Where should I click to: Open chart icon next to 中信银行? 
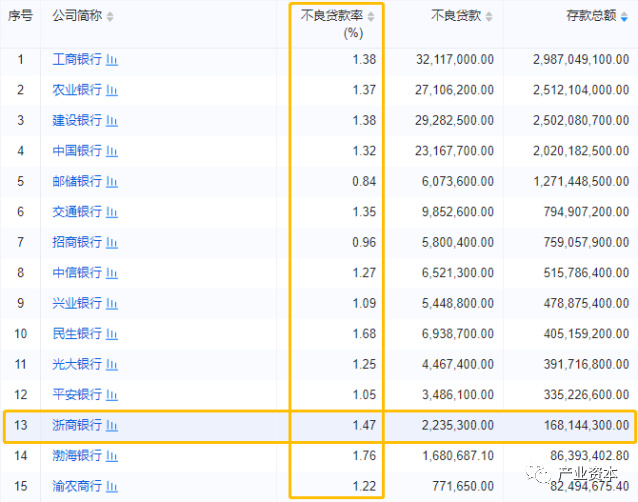point(112,273)
